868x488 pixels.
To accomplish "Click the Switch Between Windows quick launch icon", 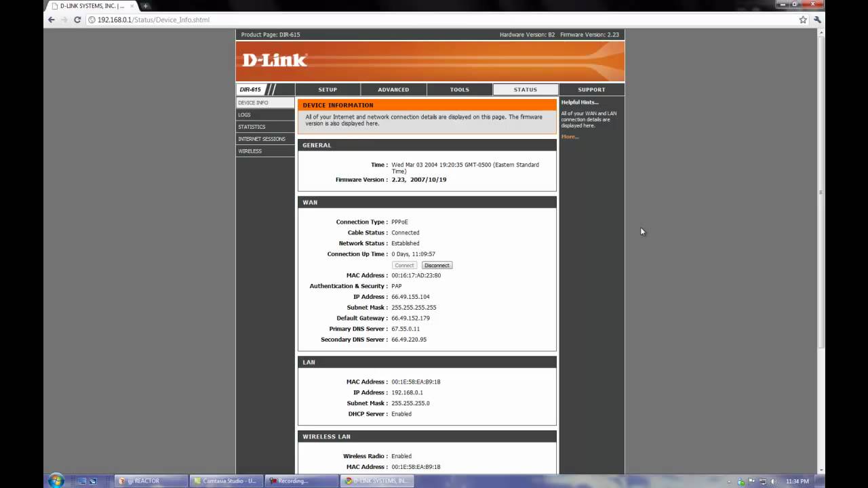I will [x=94, y=481].
